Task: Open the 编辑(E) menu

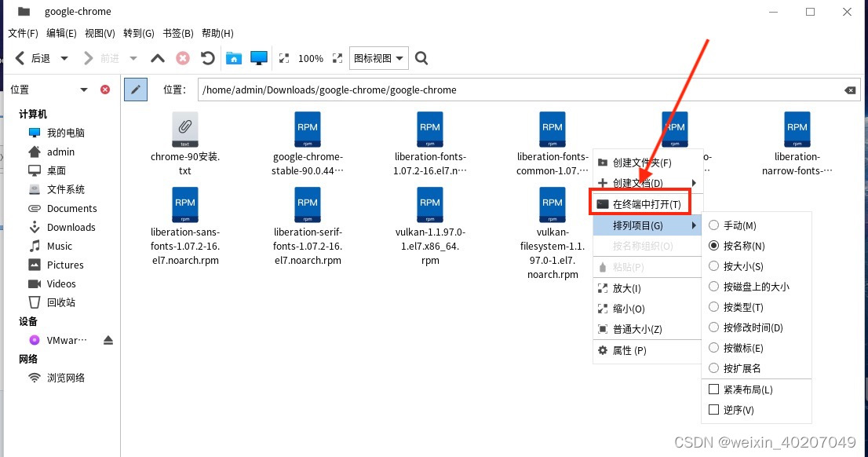Action: (61, 33)
